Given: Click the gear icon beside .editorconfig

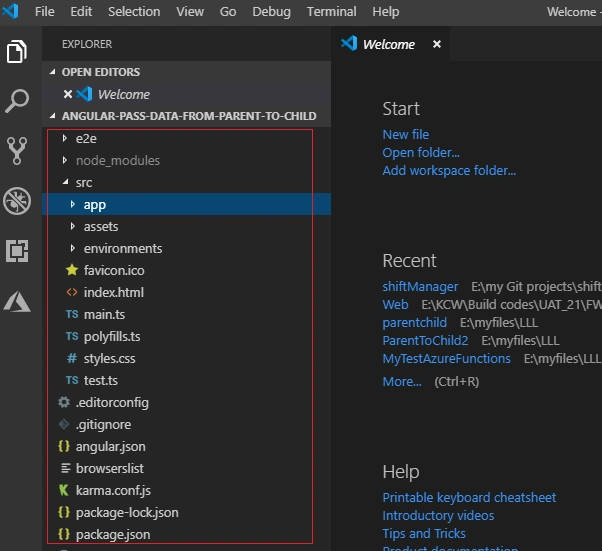Looking at the screenshot, I should pos(64,402).
